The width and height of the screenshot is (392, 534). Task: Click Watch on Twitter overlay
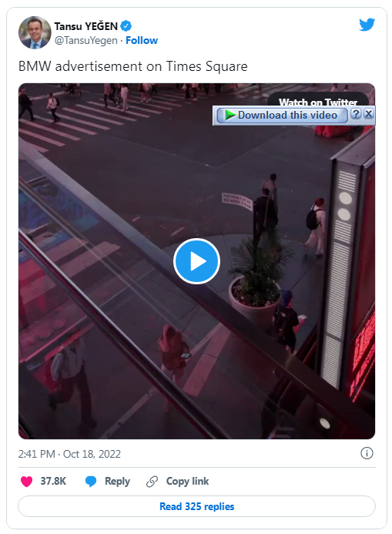[x=318, y=99]
